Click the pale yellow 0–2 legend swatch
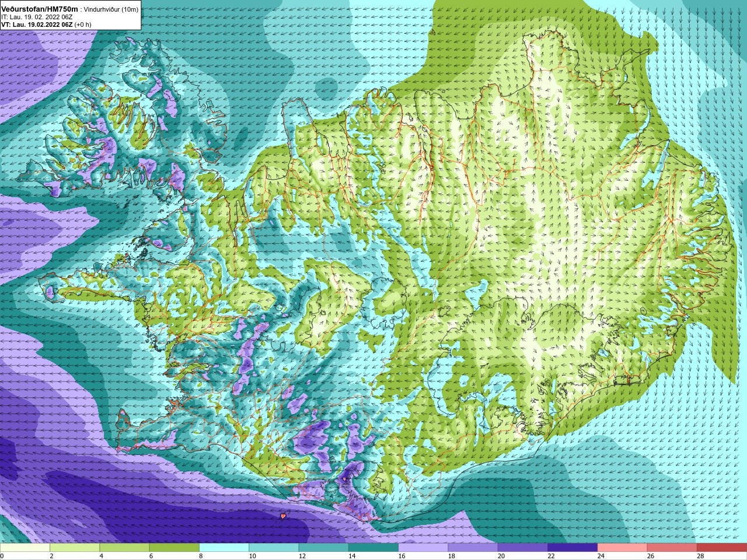This screenshot has height=560, width=747. 25,548
